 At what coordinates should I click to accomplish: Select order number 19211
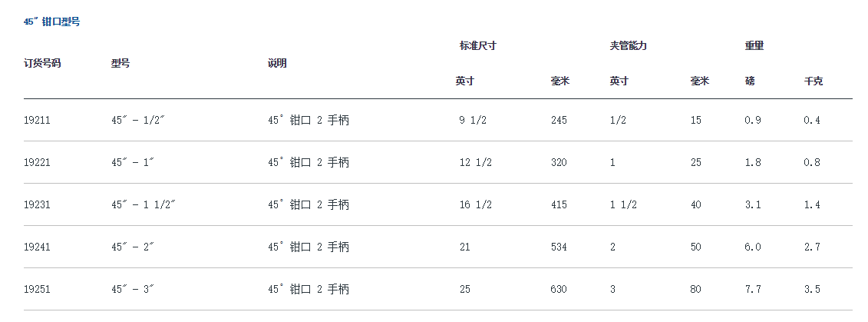(37, 120)
